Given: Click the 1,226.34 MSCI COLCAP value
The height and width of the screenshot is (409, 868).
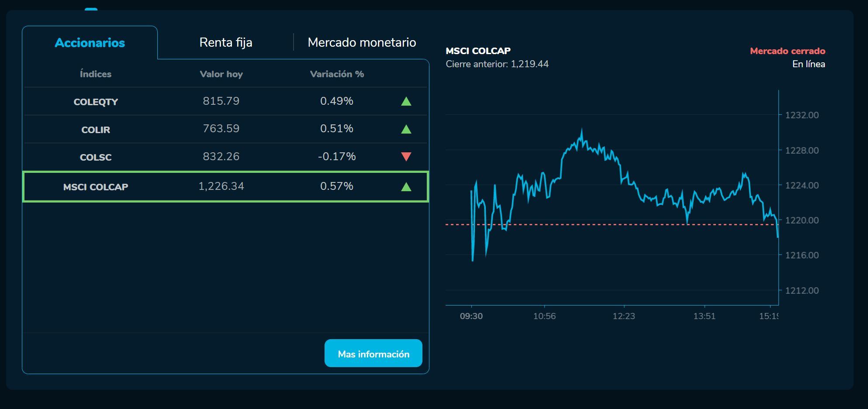Looking at the screenshot, I should pyautogui.click(x=221, y=186).
